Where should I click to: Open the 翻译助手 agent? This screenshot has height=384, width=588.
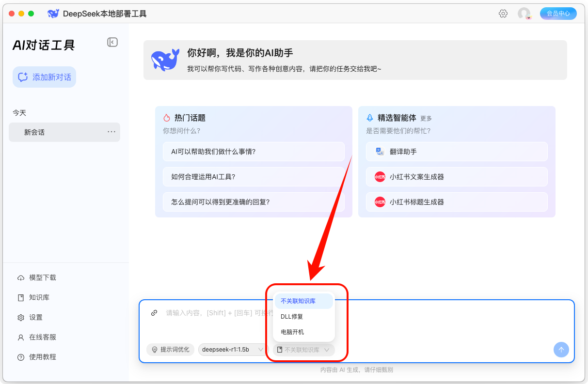(457, 152)
